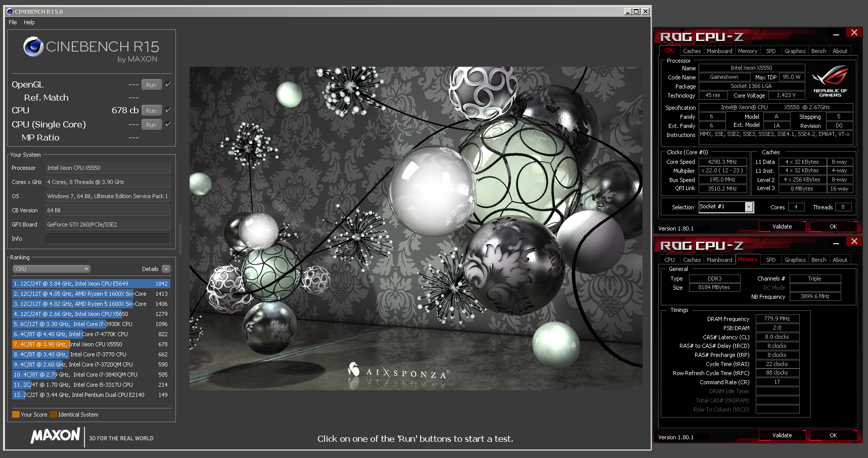Click the Cinebench R15 sphere logo

pyautogui.click(x=33, y=47)
